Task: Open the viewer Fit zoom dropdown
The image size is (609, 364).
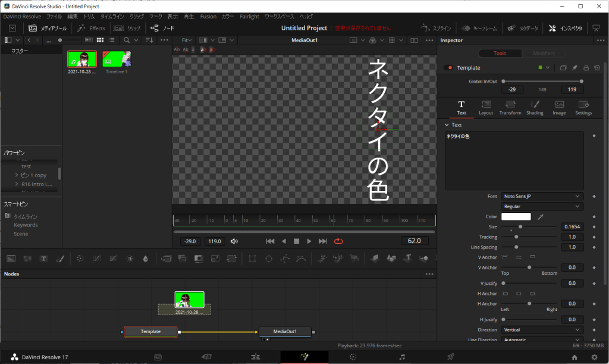Action: (x=187, y=40)
